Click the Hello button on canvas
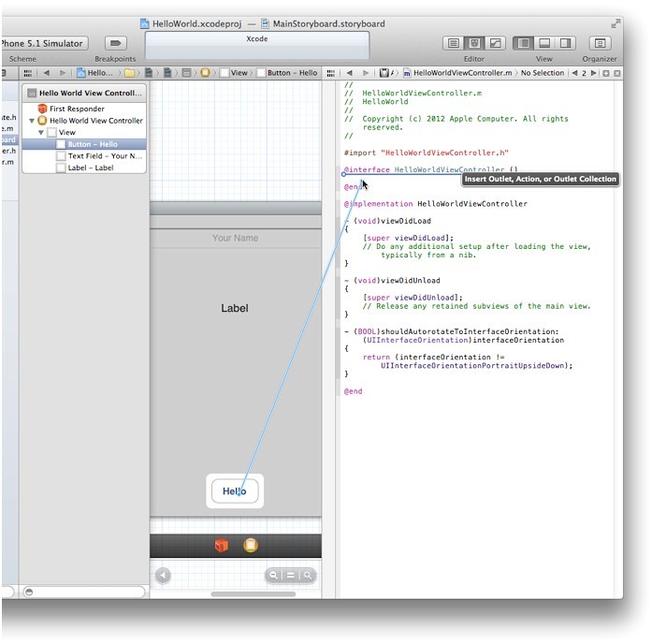This screenshot has width=652, height=644. pyautogui.click(x=234, y=491)
